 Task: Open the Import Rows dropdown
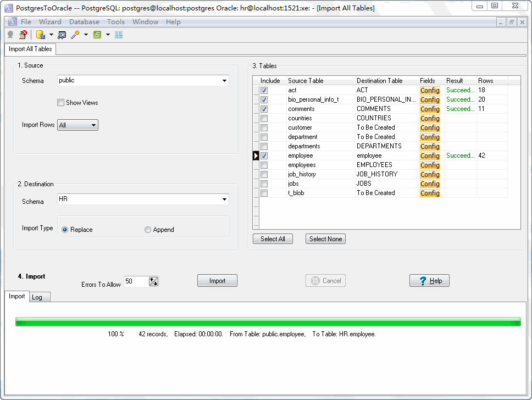click(x=77, y=125)
